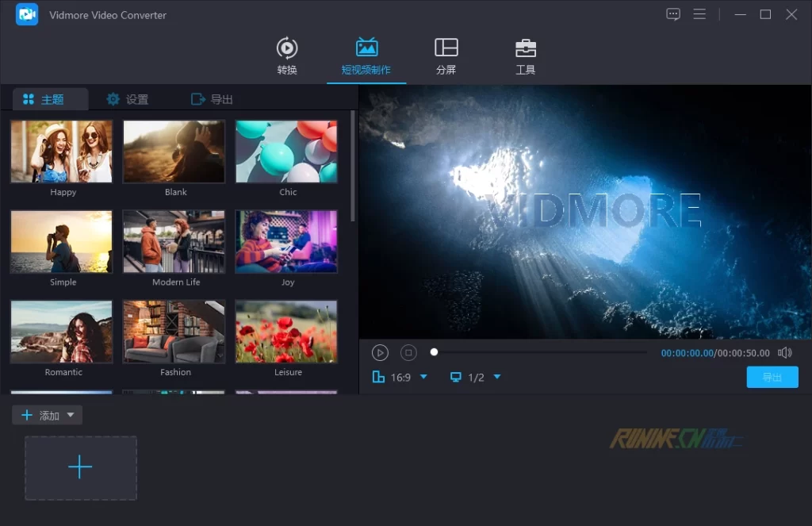The image size is (812, 526).
Task: Click the 添加 add files button
Action: [40, 415]
